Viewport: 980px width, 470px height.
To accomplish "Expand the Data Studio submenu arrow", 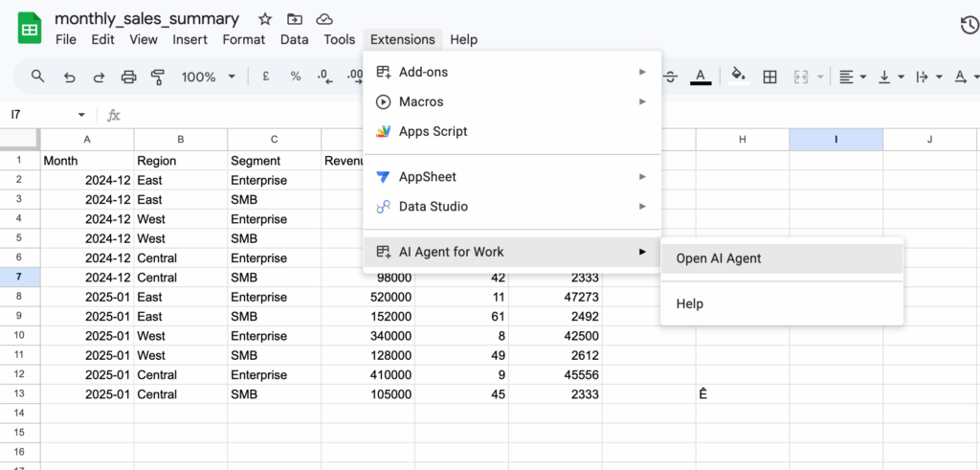I will (x=642, y=206).
